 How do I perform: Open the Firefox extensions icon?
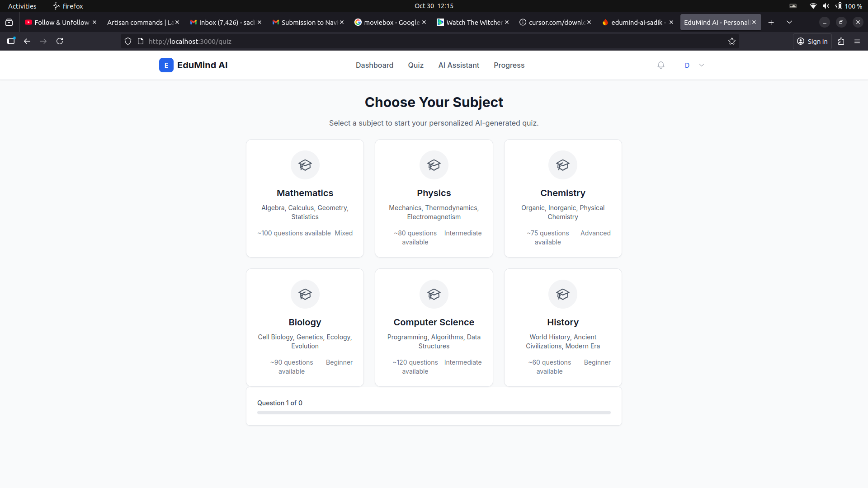click(841, 41)
